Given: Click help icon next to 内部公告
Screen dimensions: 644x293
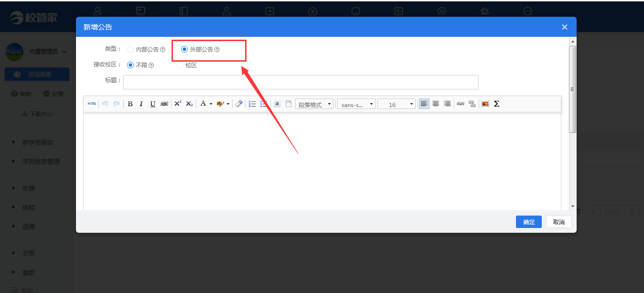Looking at the screenshot, I should [x=163, y=50].
